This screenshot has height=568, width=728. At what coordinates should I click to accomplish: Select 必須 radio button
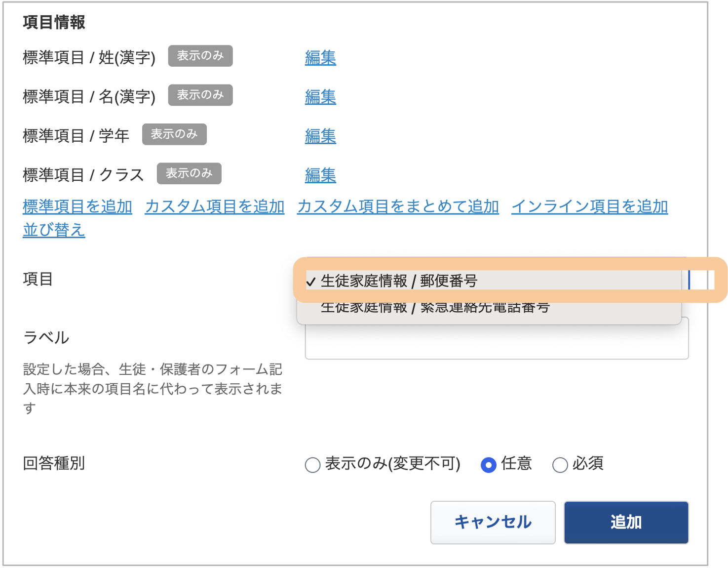[x=560, y=465]
